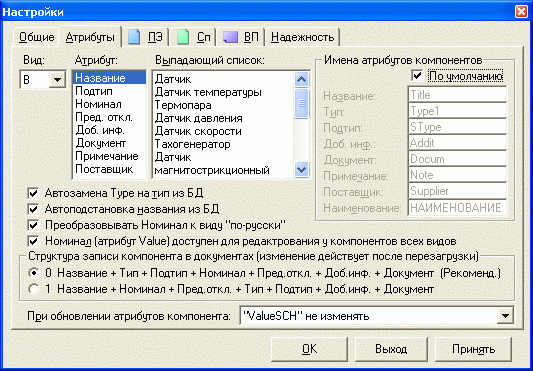Toggle Номинал (атрибут Value) доступен checkbox
Image resolution: width=533 pixels, height=371 pixels.
pyautogui.click(x=33, y=241)
